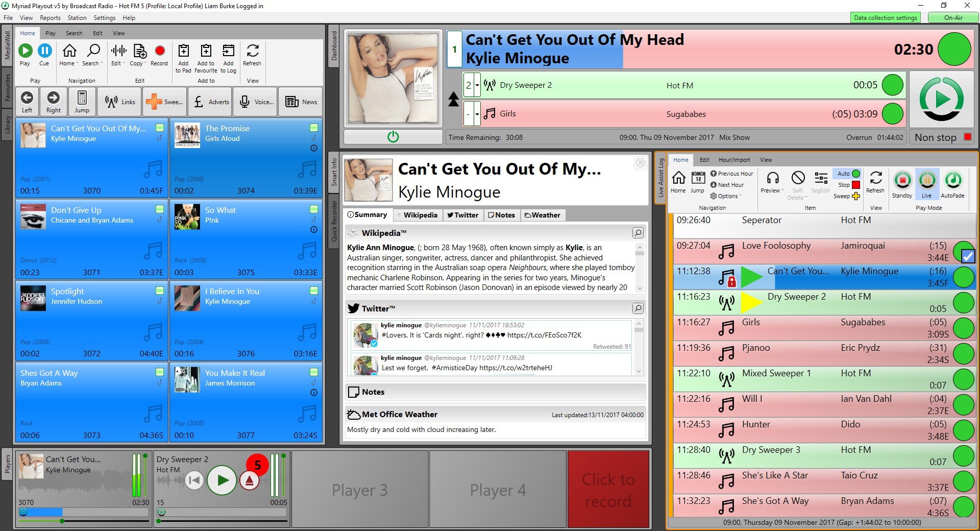This screenshot has height=531, width=980.
Task: Show the Adverts category
Action: click(x=210, y=102)
